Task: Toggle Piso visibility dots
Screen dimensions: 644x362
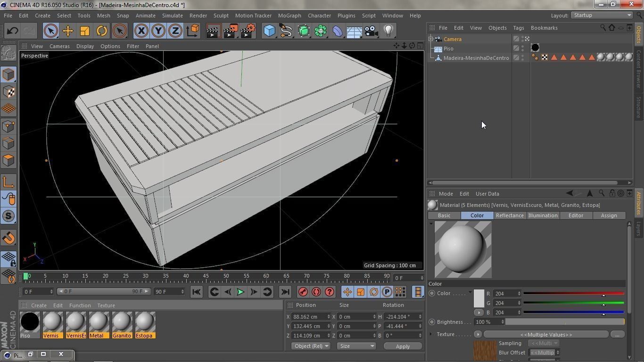Action: [522, 49]
